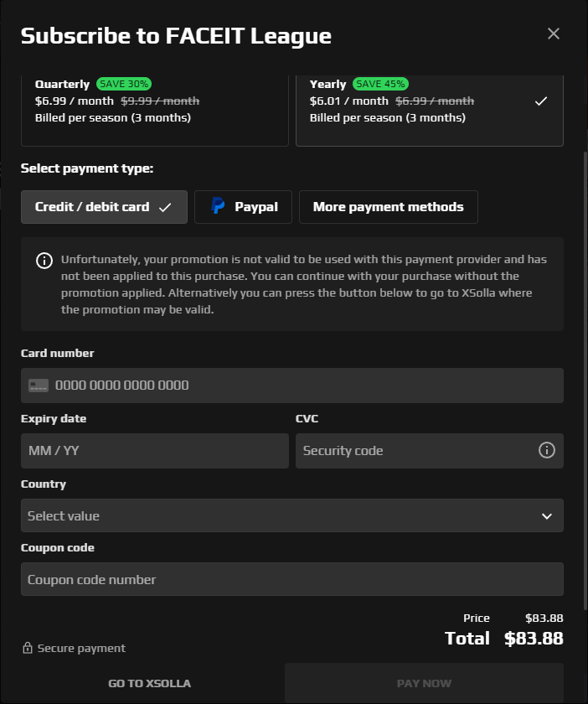
Task: Click the checkmark inside Credit / debit card
Action: (165, 206)
